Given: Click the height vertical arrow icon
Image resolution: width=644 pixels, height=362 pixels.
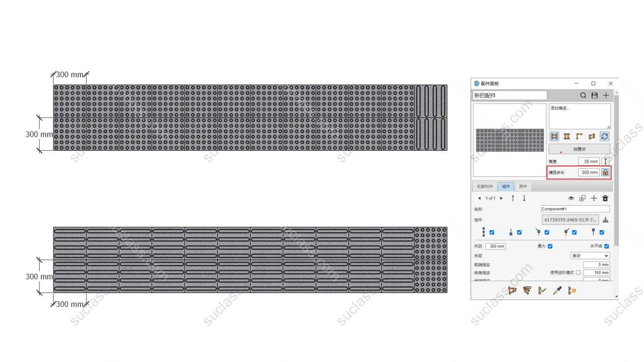Looking at the screenshot, I should pos(605,162).
